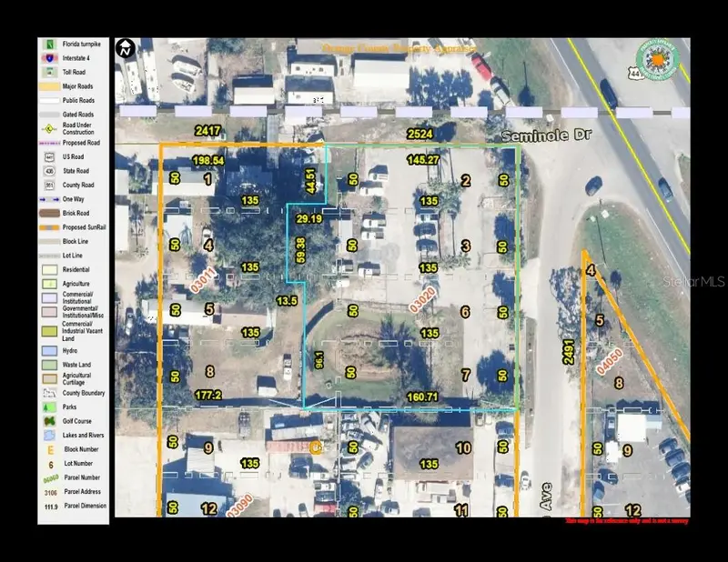Click the One Way arrow legend icon

[x=50, y=199]
